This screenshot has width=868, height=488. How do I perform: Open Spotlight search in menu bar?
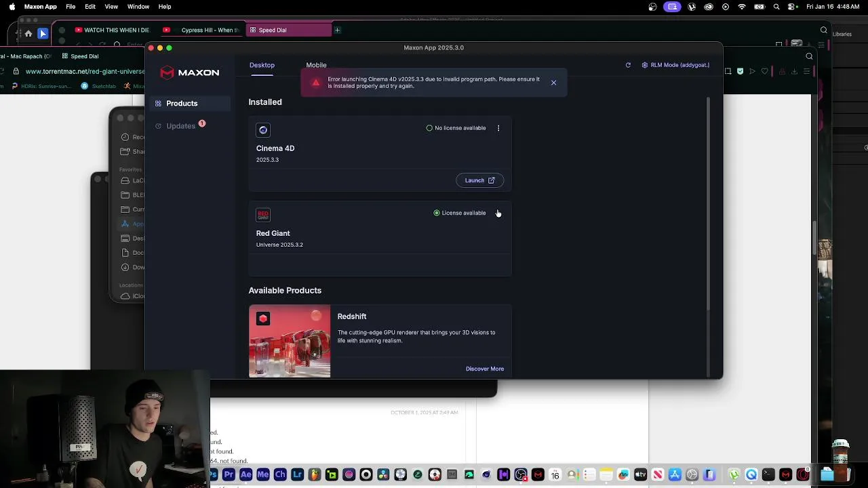pos(776,7)
